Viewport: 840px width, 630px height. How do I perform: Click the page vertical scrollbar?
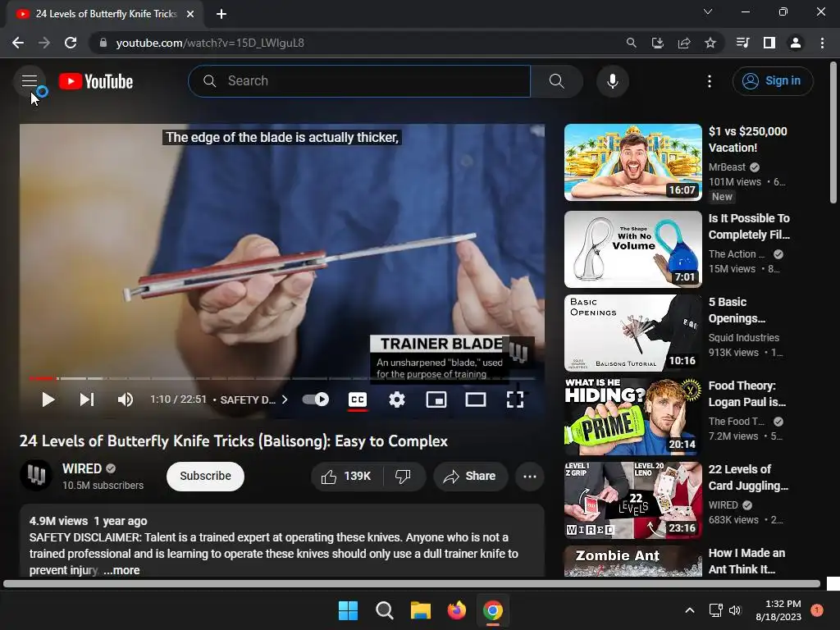coord(833,132)
